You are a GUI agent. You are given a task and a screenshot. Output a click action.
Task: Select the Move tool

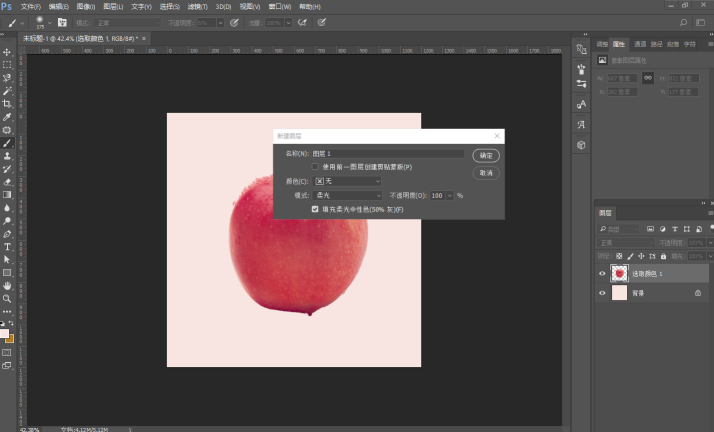point(7,52)
